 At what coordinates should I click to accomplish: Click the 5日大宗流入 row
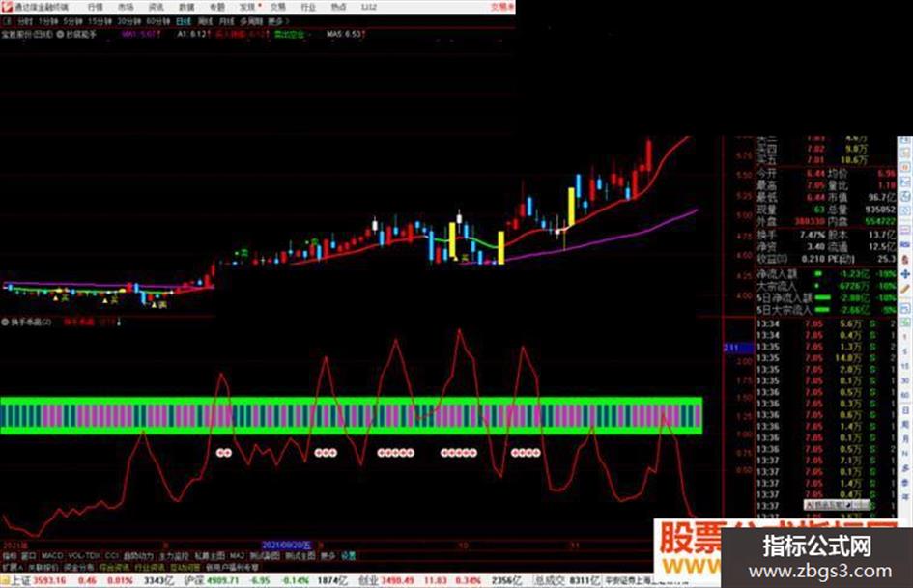point(826,310)
